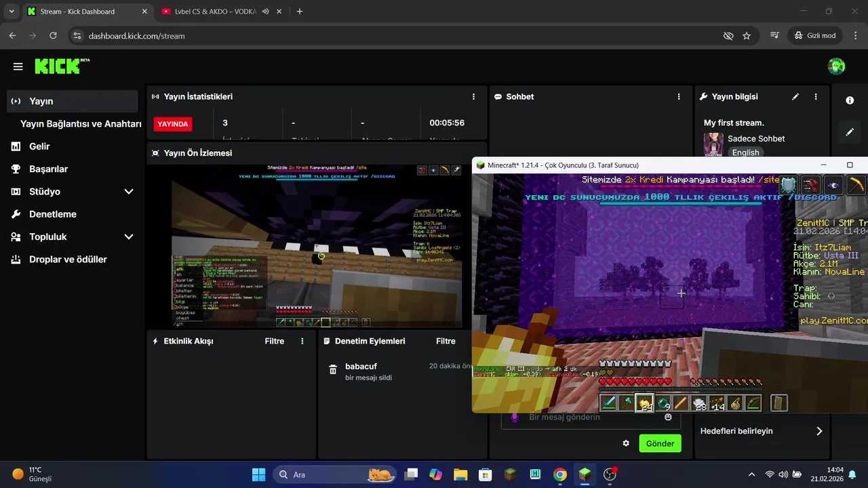Screen dimensions: 868x488
Task: Click the offhand shield slot in Minecraft
Action: (x=780, y=403)
